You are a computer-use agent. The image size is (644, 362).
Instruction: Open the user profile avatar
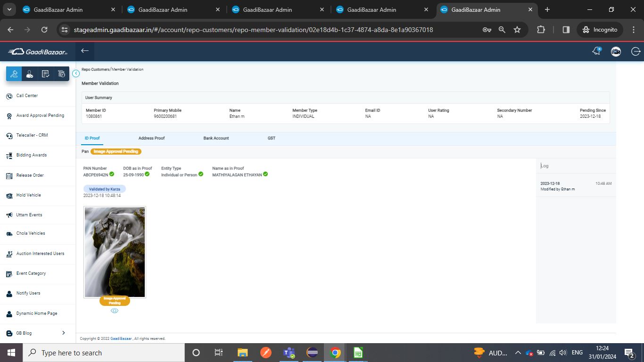[616, 51]
